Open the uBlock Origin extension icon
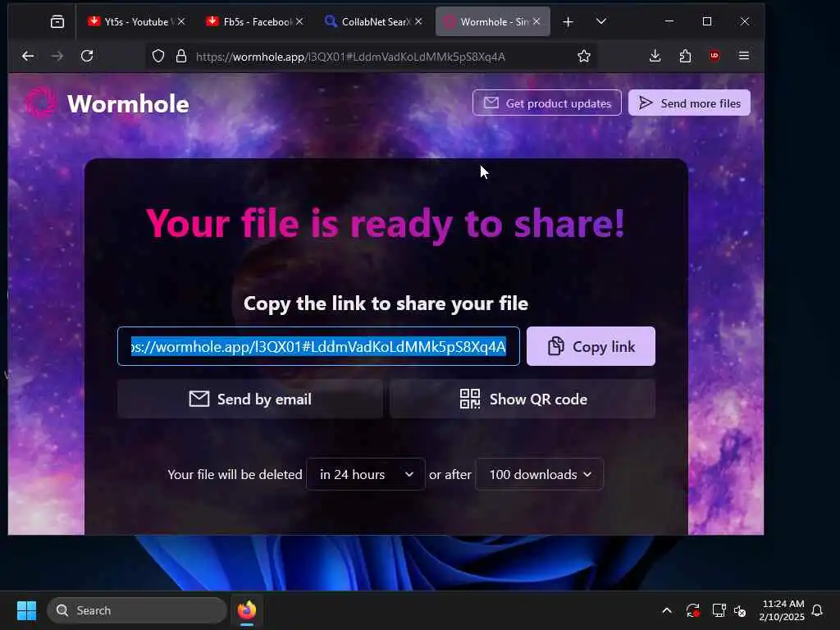840x630 pixels. 714,56
